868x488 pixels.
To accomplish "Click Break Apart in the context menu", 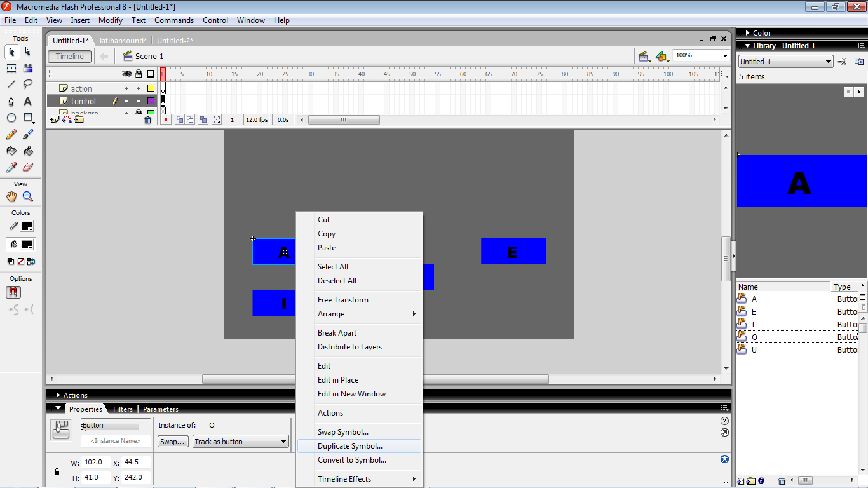I will [360, 333].
